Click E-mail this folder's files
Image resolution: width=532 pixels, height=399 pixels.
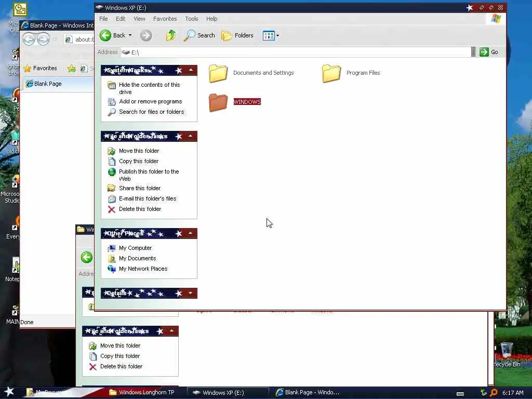pos(147,198)
